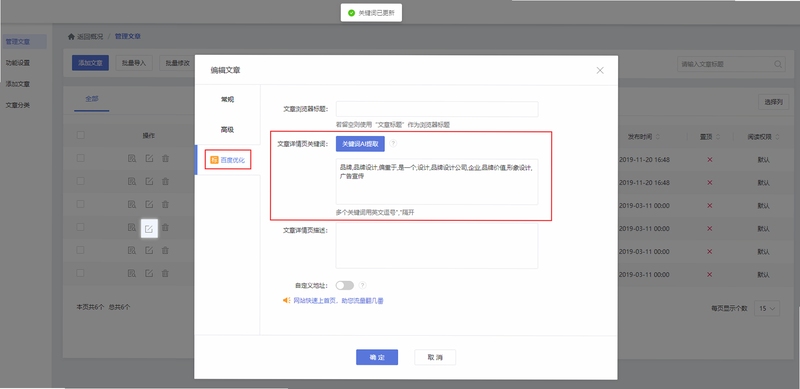The width and height of the screenshot is (800, 389).
Task: Check the first article row checkbox
Action: [81, 158]
